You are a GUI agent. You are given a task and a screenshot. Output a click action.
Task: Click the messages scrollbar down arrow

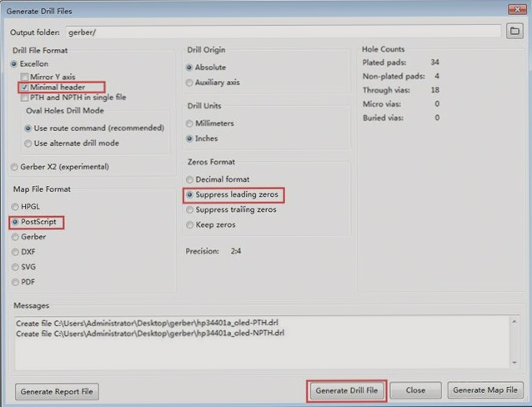[x=514, y=363]
